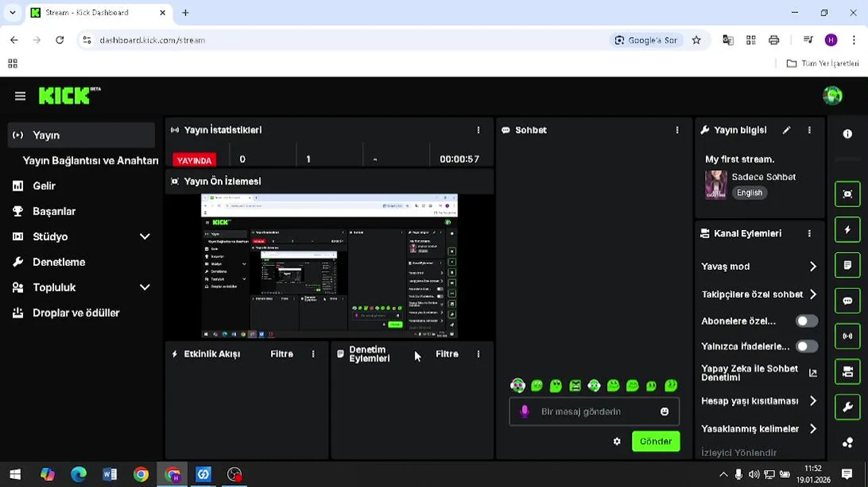Open AI chat moderation external link icon

pyautogui.click(x=813, y=373)
